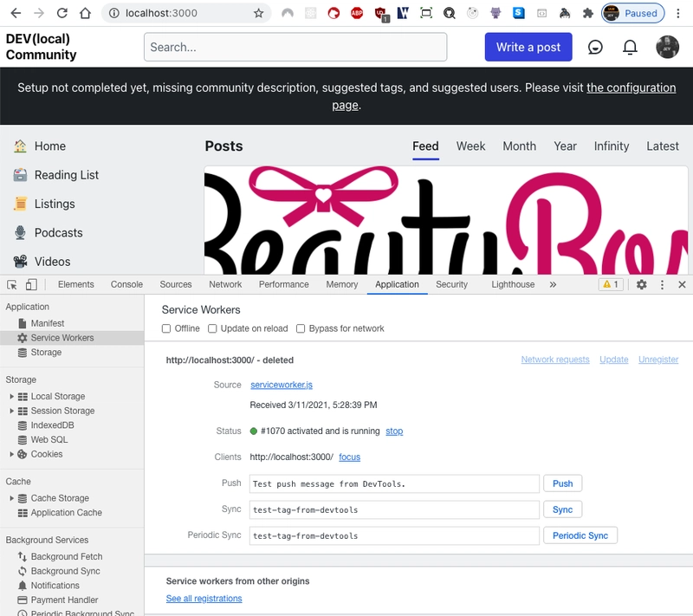Open Storage under Application section
This screenshot has height=616, width=693.
click(x=46, y=353)
